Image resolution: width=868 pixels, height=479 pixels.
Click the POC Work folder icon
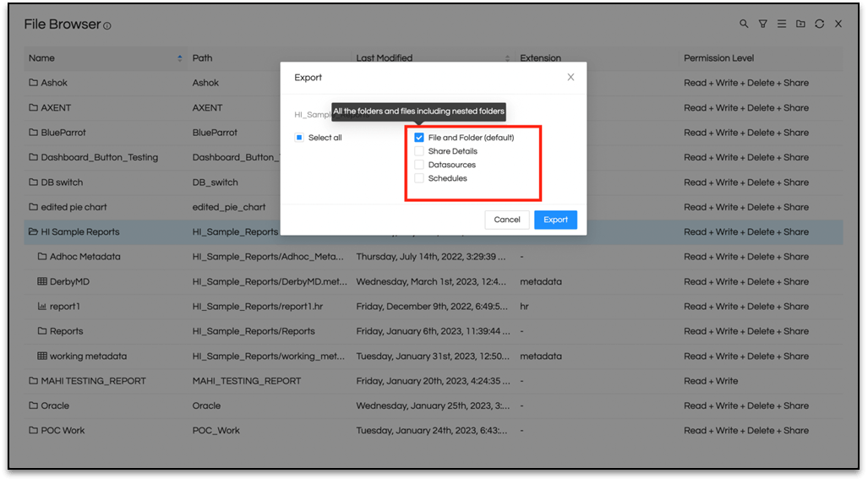(33, 430)
